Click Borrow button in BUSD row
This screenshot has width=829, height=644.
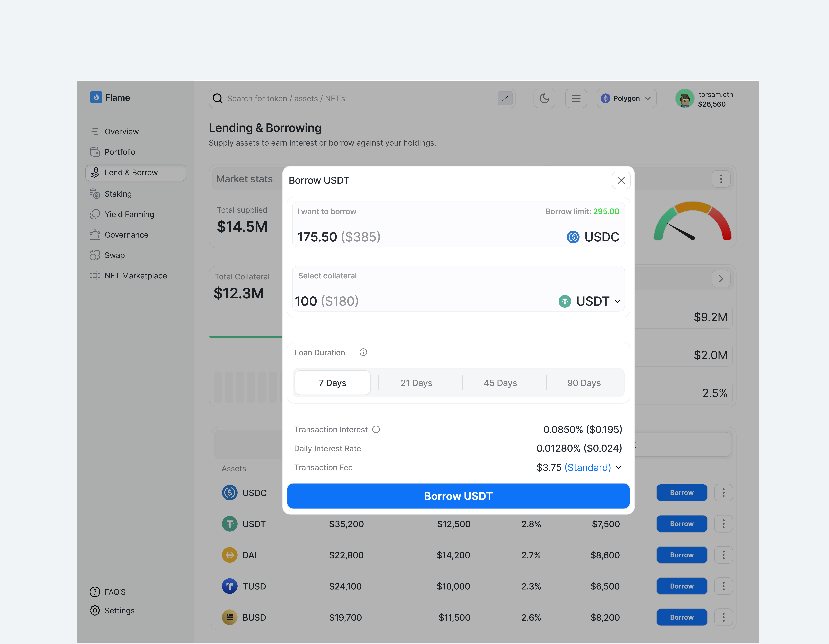click(682, 617)
